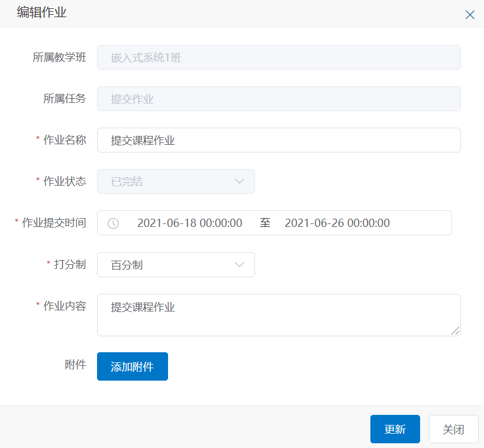The width and height of the screenshot is (484, 448).
Task: Click the 所属教学班 label
Action: pos(59,57)
